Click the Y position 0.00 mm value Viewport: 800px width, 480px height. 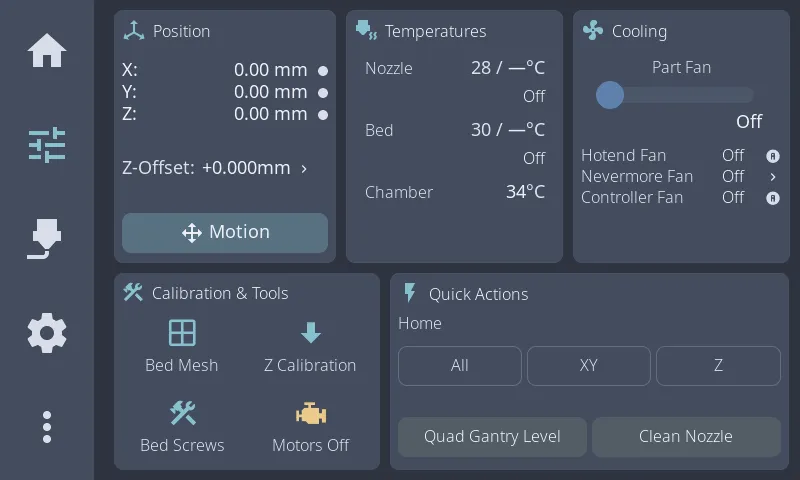tap(270, 92)
